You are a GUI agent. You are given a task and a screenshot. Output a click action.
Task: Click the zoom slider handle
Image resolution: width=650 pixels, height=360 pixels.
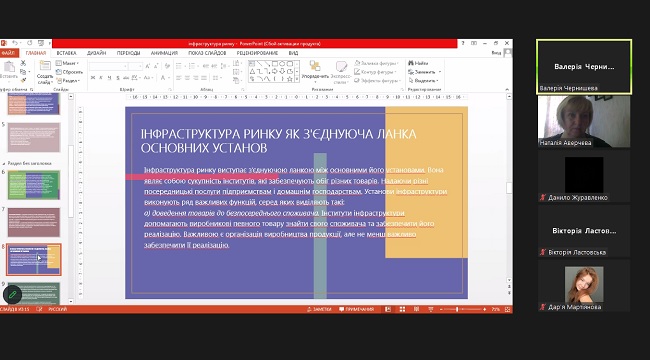coord(457,309)
